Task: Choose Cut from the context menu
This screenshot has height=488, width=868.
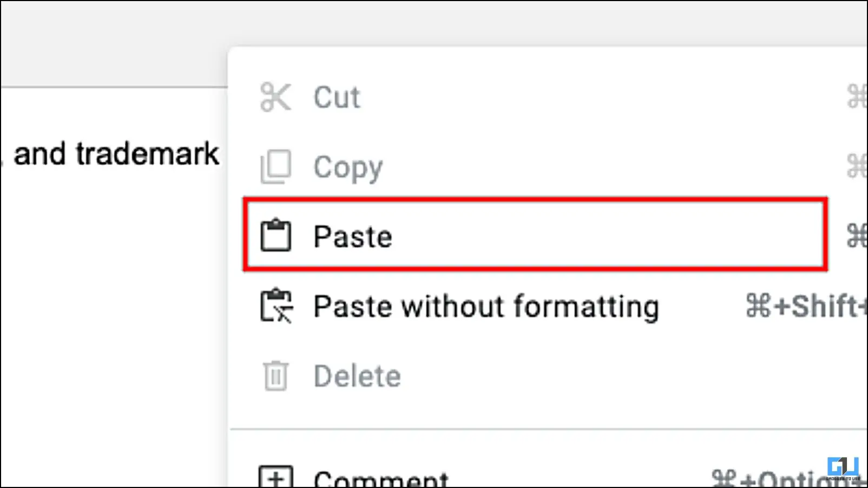Action: pos(337,98)
